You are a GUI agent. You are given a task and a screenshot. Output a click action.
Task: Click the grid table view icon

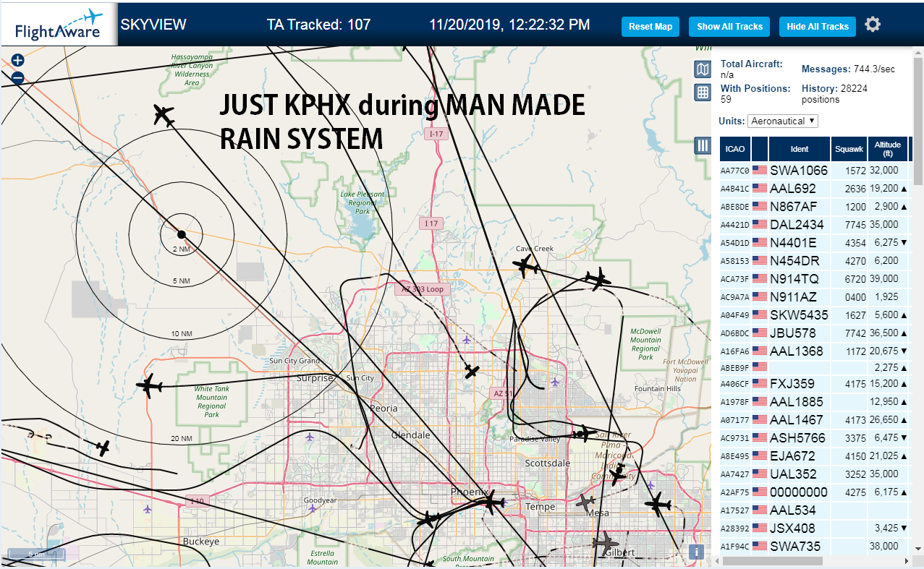pos(702,93)
